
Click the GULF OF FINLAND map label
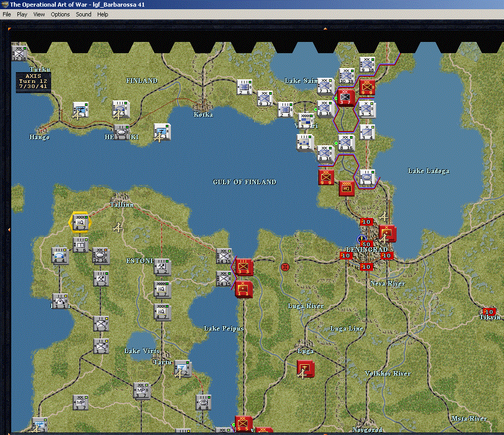point(244,182)
